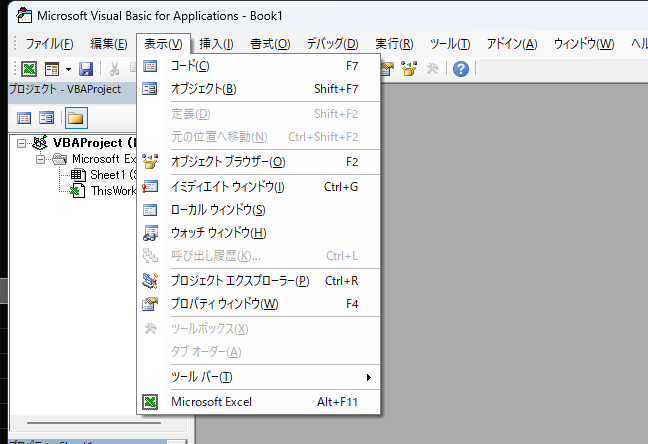Choose プロジェクト エクスプローラー(P) menu entry

259,281
